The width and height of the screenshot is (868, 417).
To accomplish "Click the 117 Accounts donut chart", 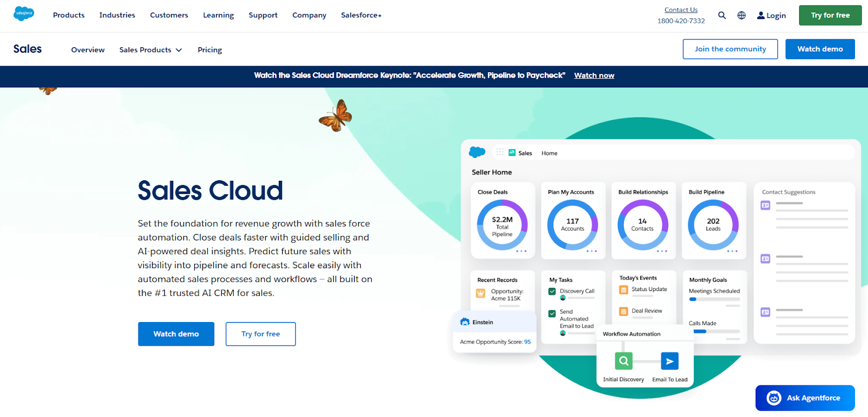I will point(572,225).
